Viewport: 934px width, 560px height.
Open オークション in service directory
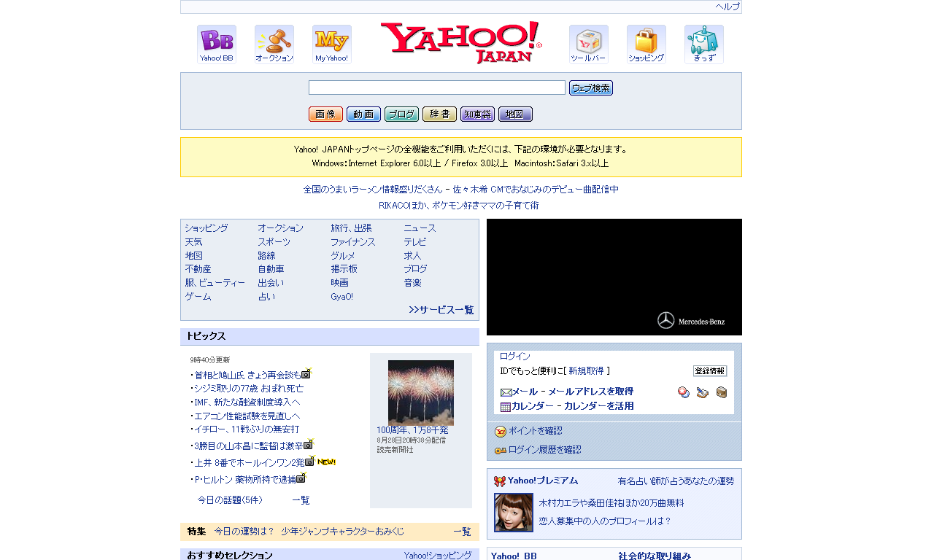tap(280, 228)
